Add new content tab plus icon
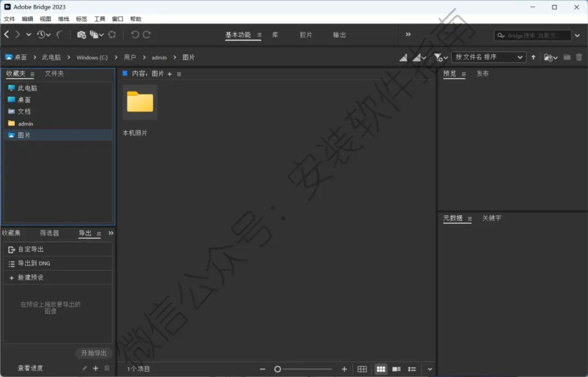The width and height of the screenshot is (588, 377). pyautogui.click(x=169, y=74)
